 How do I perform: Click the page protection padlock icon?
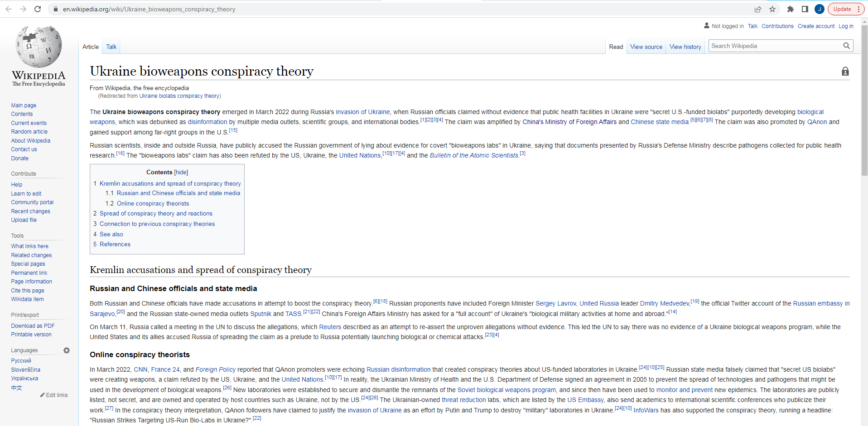[845, 71]
